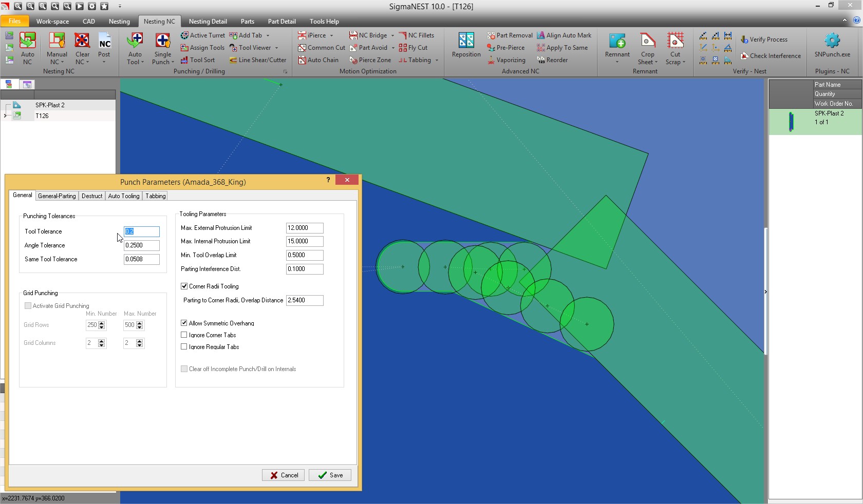The image size is (863, 504).
Task: Click the Angle Tolerance input field
Action: (141, 245)
